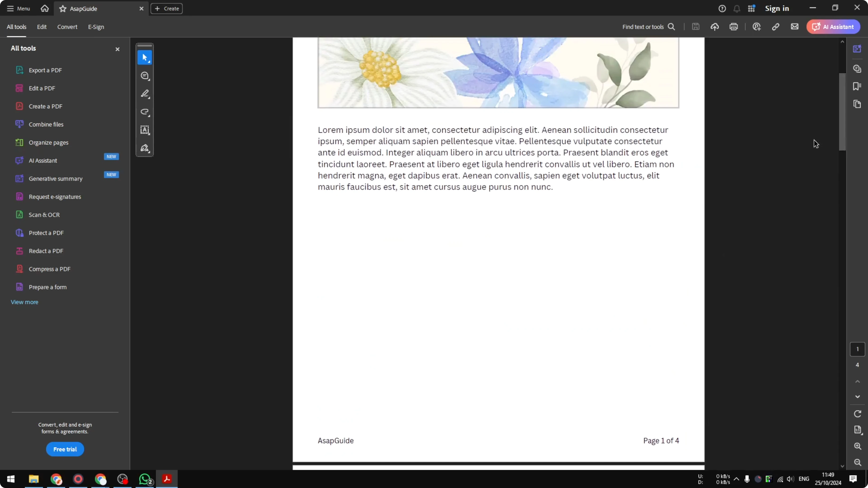Screen dimensions: 868x488
Task: Start a Free trial
Action: 65,449
